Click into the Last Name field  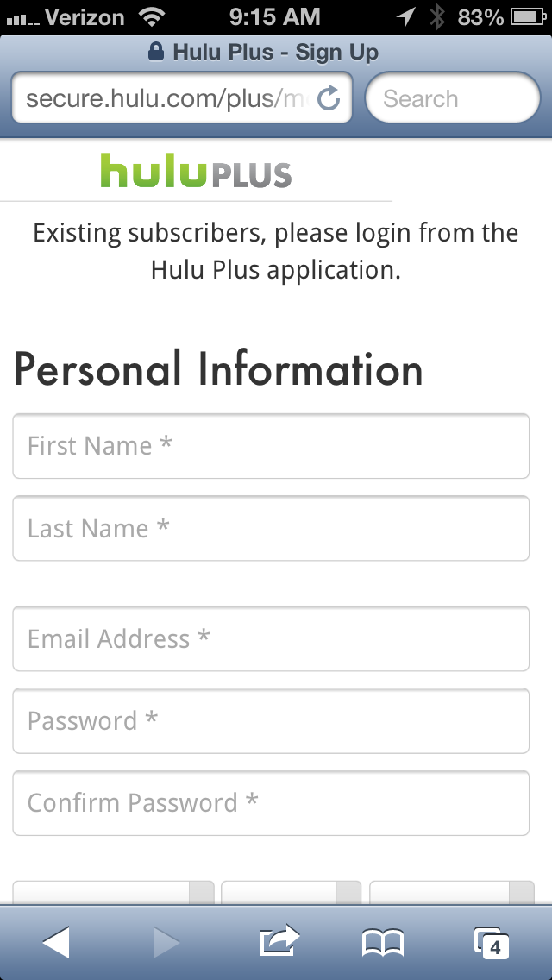(271, 528)
